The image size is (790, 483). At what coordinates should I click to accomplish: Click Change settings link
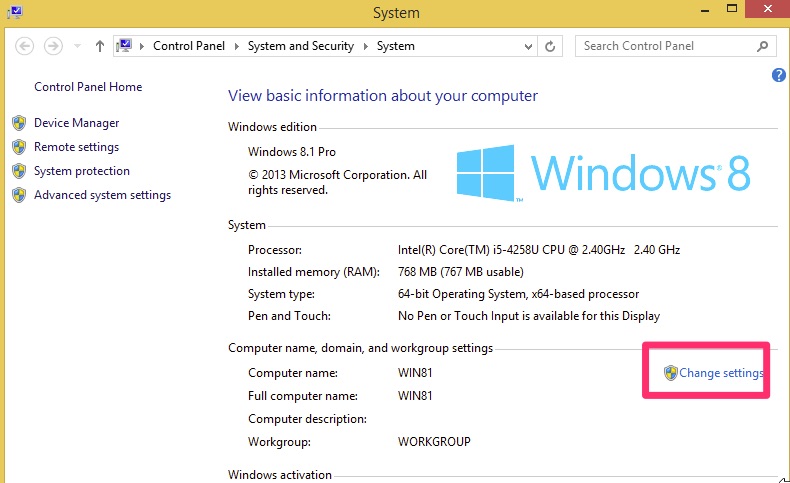721,373
